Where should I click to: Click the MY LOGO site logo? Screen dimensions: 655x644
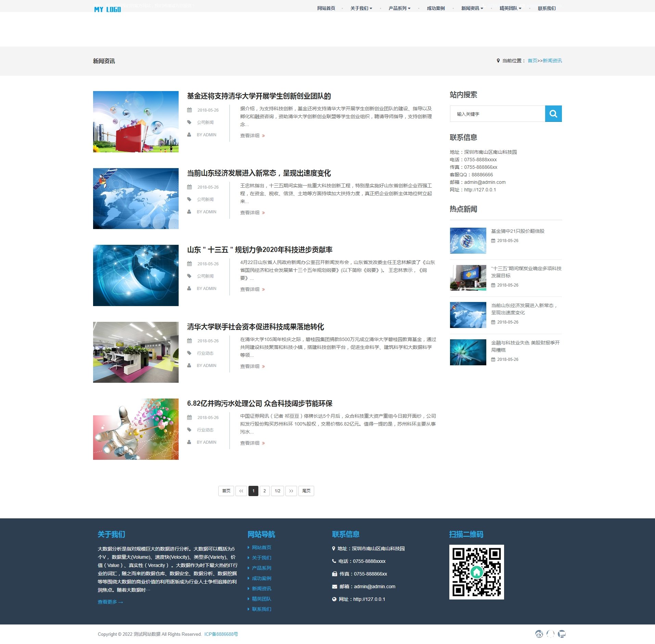tap(107, 9)
